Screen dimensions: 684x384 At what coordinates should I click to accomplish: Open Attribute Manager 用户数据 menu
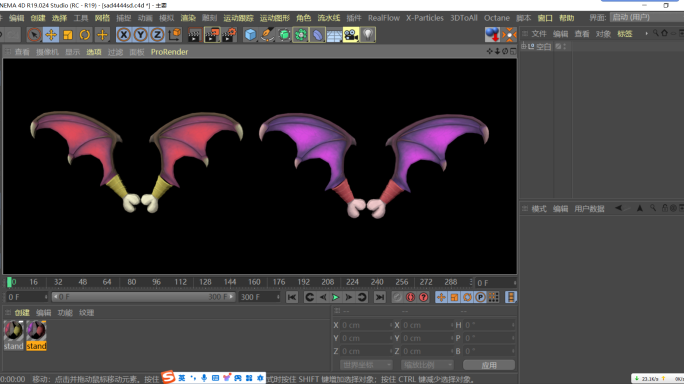(589, 209)
